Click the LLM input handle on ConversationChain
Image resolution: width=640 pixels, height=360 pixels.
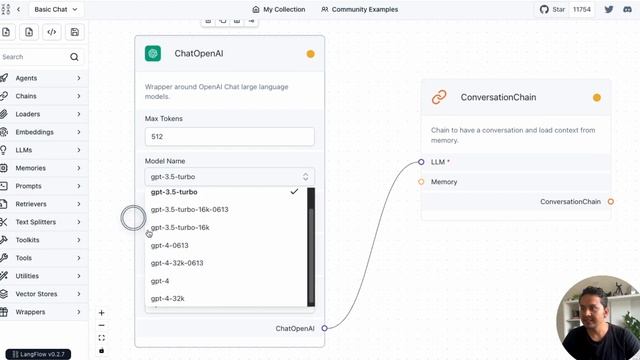coord(421,162)
